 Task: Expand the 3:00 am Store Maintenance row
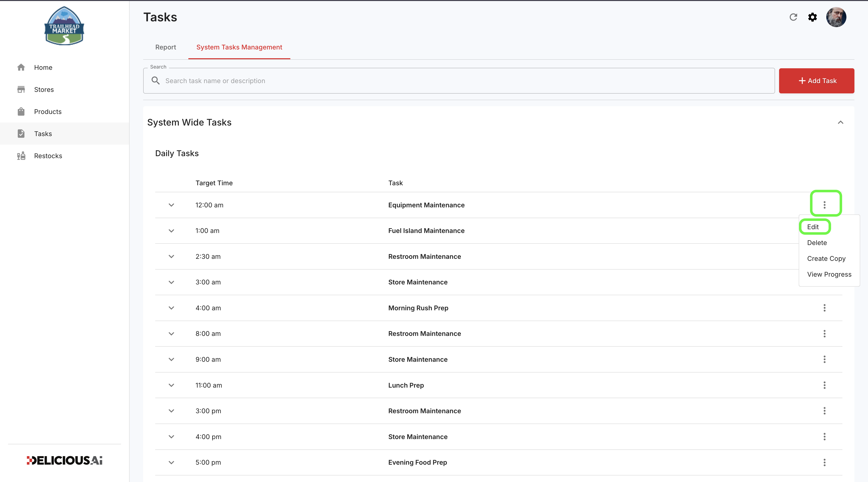click(171, 282)
